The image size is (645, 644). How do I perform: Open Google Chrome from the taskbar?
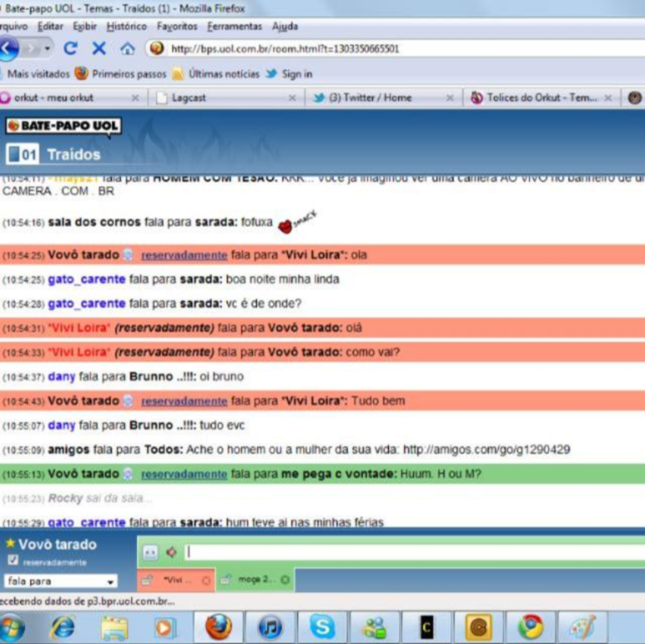(531, 628)
